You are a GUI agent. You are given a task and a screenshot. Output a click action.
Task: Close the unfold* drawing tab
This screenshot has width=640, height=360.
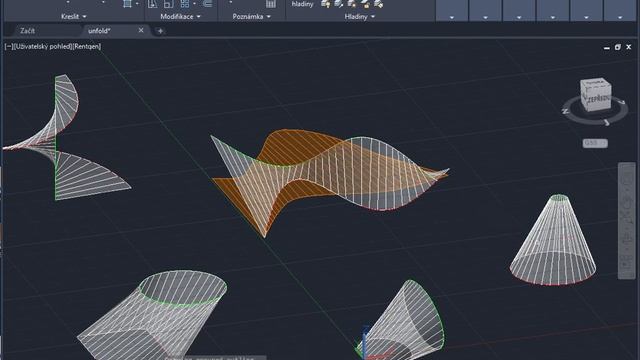[141, 31]
